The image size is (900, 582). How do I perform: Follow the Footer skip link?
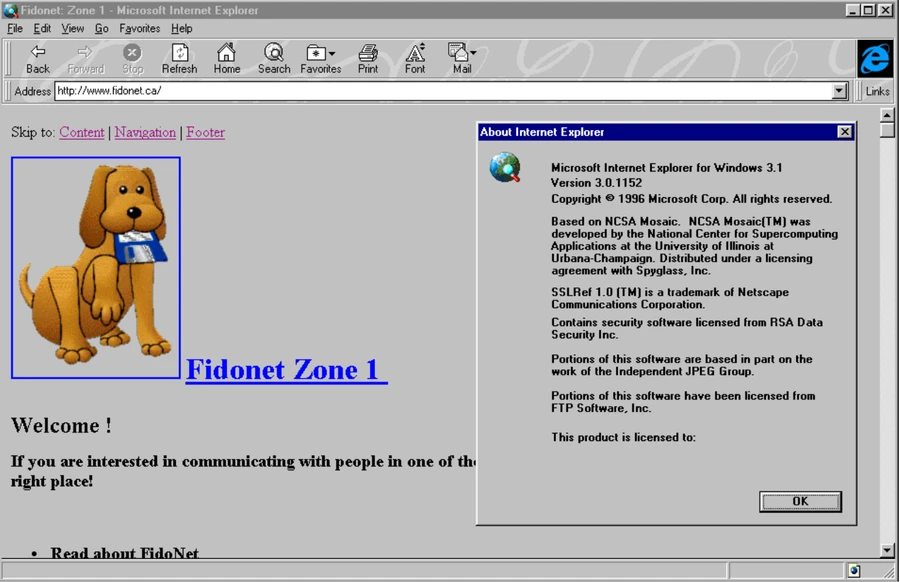click(205, 132)
